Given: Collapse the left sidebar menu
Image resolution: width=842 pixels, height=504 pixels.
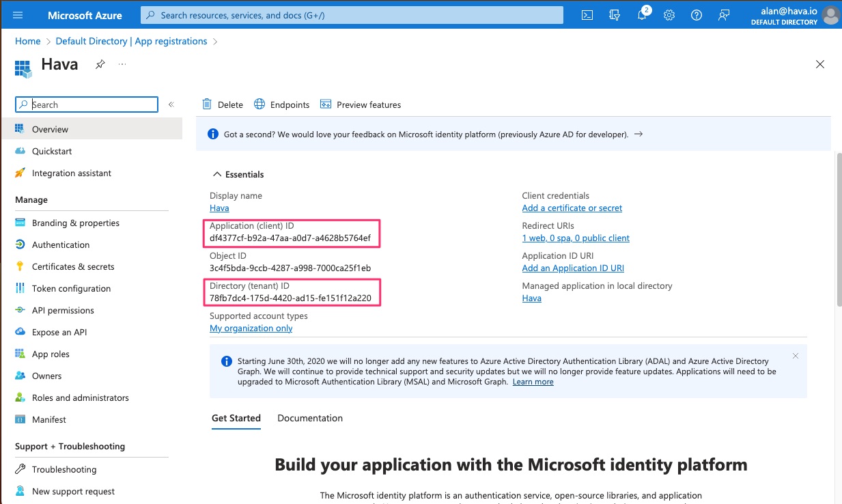Looking at the screenshot, I should pos(171,104).
